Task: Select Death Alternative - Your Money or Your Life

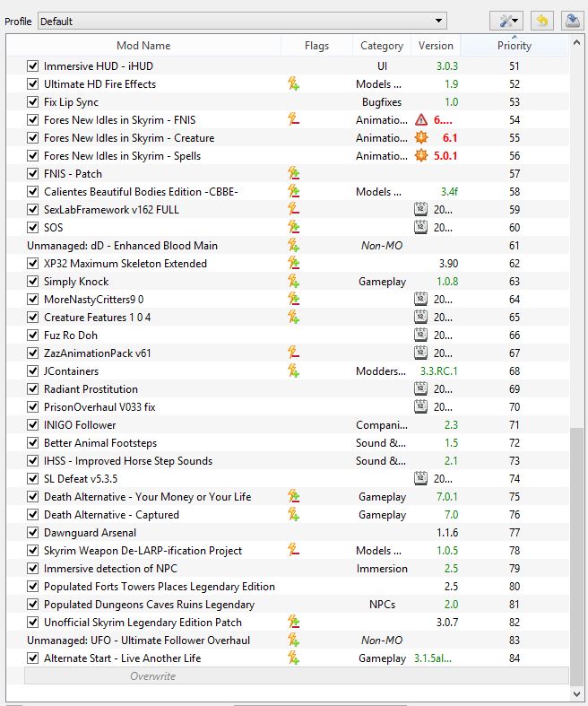Action: (x=288, y=497)
